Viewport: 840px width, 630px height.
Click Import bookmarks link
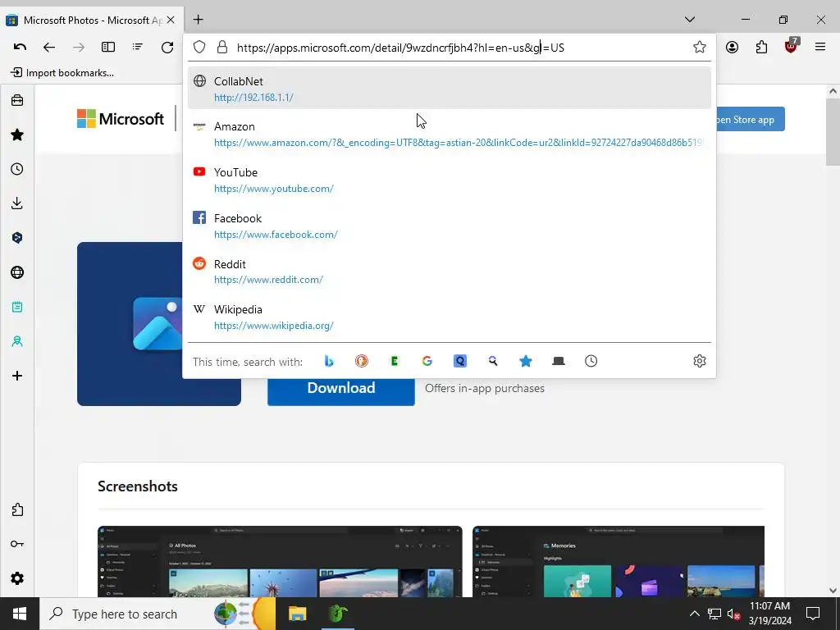click(62, 73)
